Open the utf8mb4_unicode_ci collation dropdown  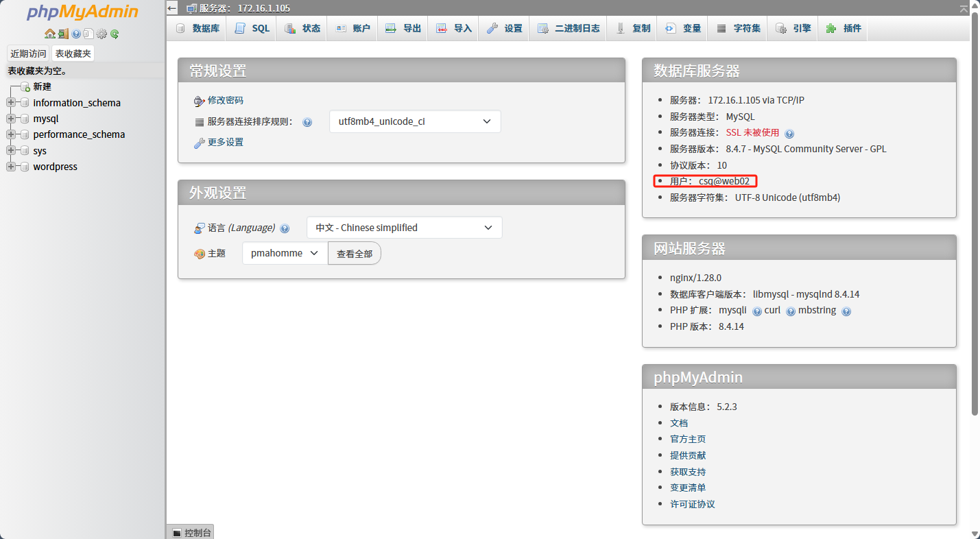415,121
